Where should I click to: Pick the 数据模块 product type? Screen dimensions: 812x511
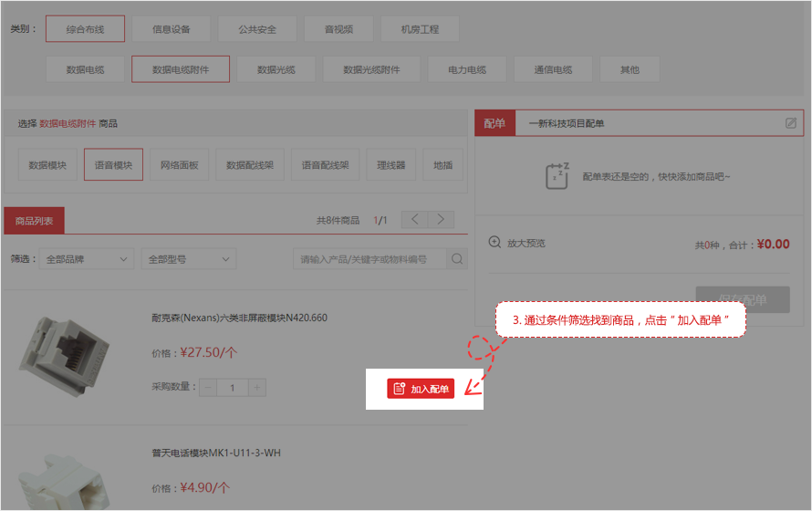click(47, 165)
